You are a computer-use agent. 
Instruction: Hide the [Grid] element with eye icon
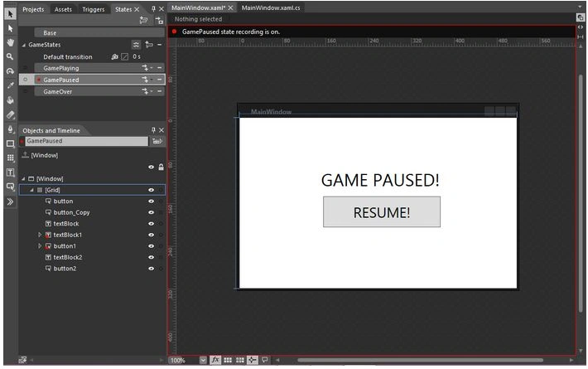tap(151, 190)
